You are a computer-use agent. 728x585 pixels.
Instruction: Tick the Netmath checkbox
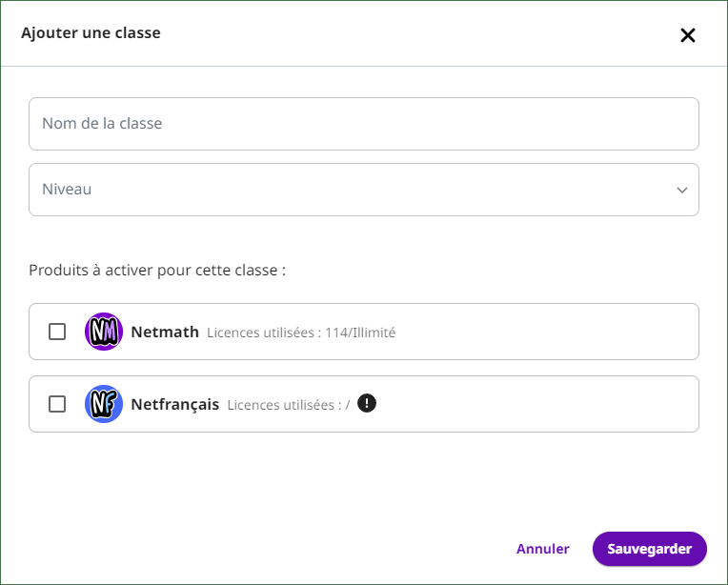point(57,332)
